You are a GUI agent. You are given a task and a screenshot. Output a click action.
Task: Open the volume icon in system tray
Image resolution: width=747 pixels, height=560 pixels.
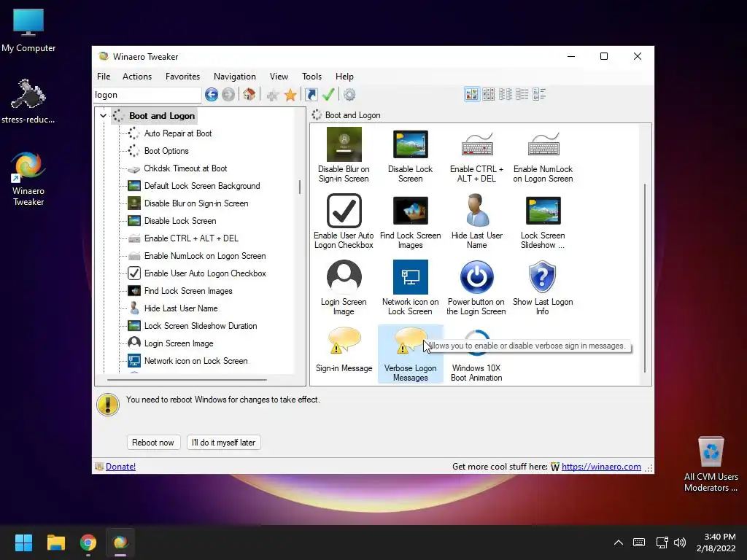pyautogui.click(x=680, y=542)
